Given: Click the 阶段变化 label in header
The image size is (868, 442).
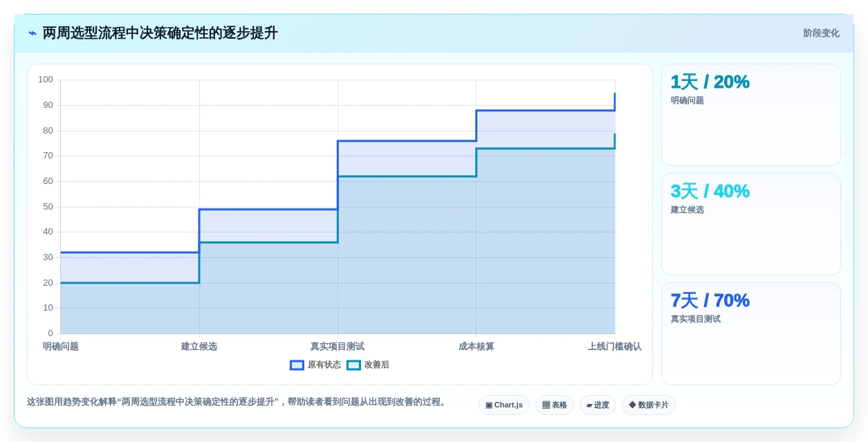Looking at the screenshot, I should click(x=821, y=33).
